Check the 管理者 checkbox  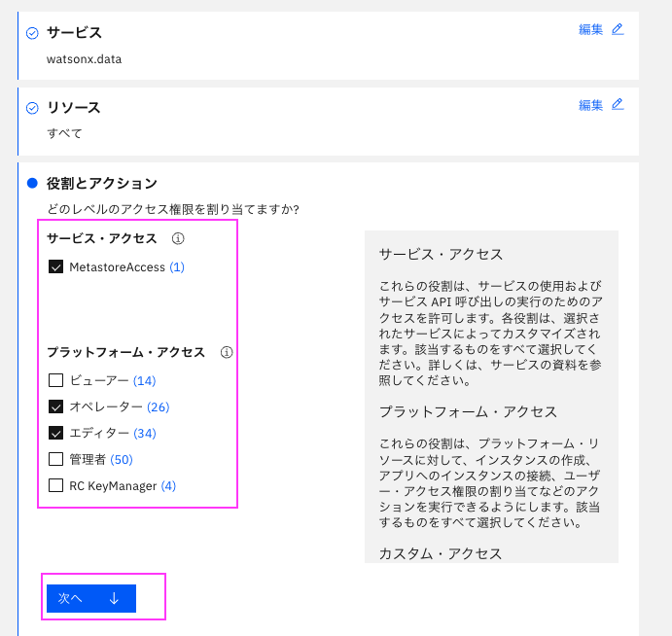[55, 459]
